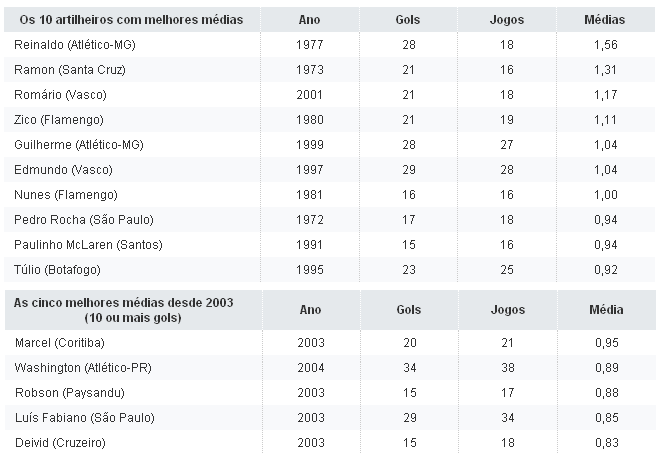The width and height of the screenshot is (659, 463).
Task: Click Deivid (Cruzeiro) name cell
Action: click(x=63, y=443)
